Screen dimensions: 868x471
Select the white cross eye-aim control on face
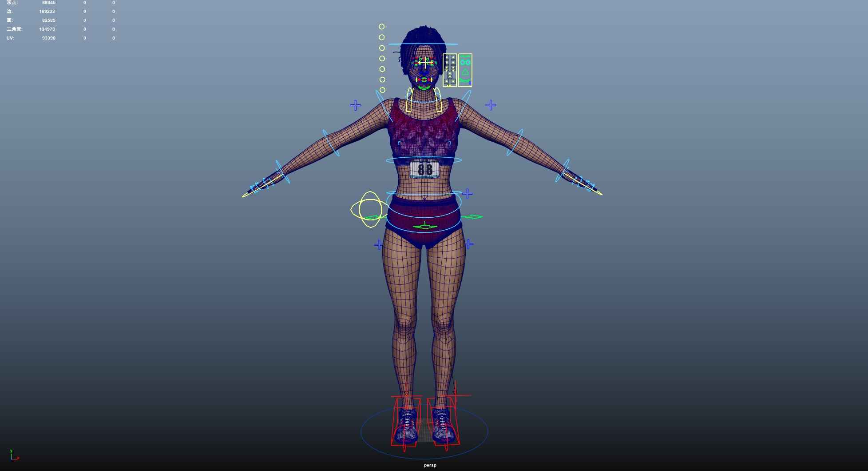(x=425, y=63)
